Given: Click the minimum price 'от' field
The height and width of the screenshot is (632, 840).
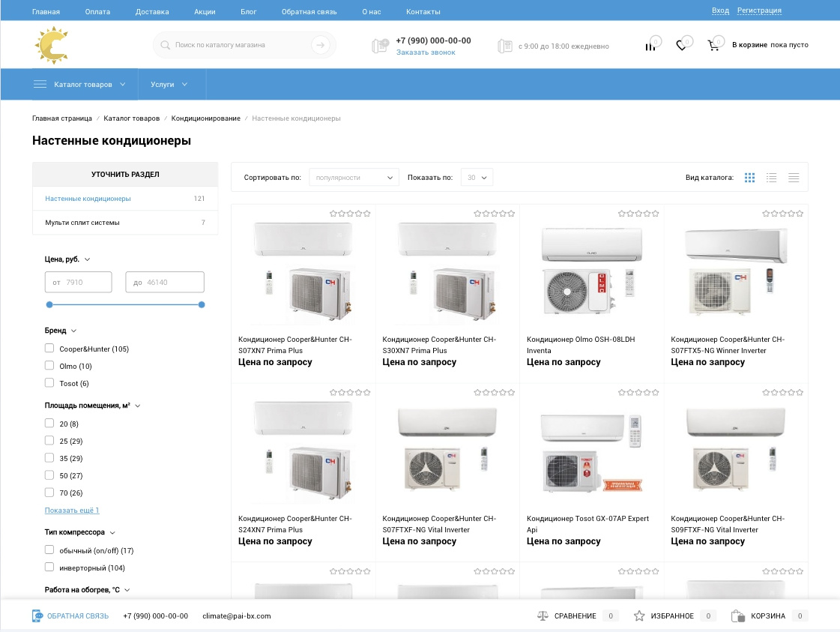Looking at the screenshot, I should click(78, 282).
